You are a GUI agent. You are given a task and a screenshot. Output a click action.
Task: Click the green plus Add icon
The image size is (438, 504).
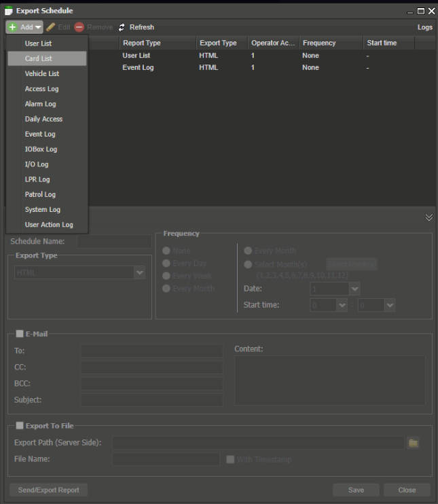tap(12, 27)
